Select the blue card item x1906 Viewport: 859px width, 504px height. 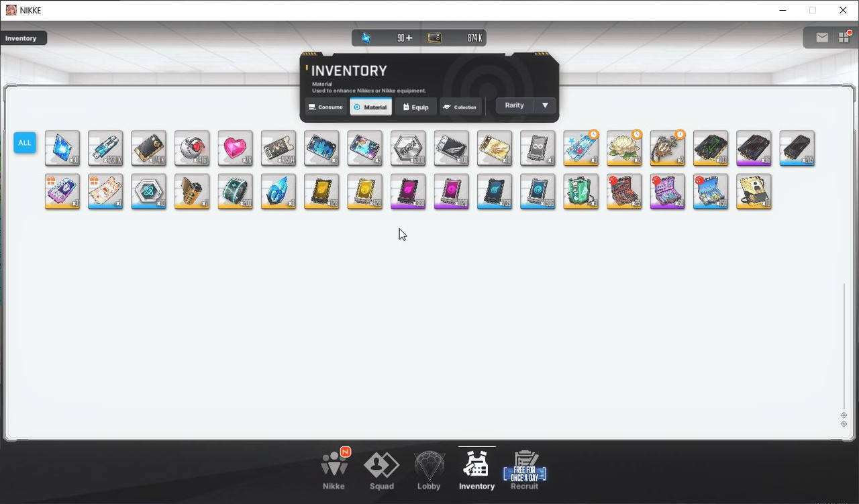(x=538, y=191)
